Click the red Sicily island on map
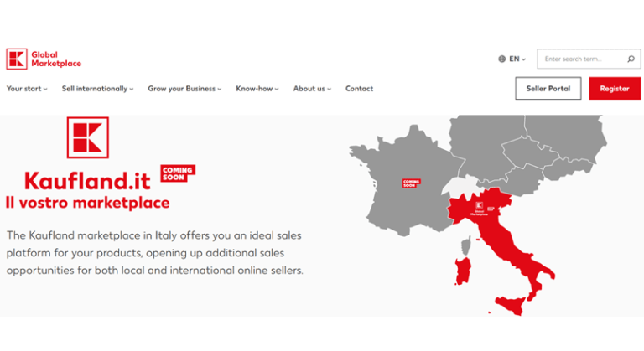 pos(512,305)
